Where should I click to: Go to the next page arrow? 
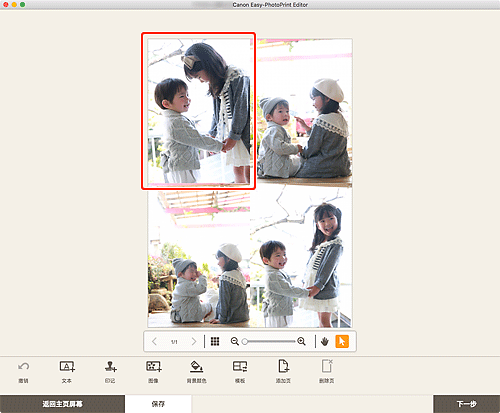click(x=194, y=341)
